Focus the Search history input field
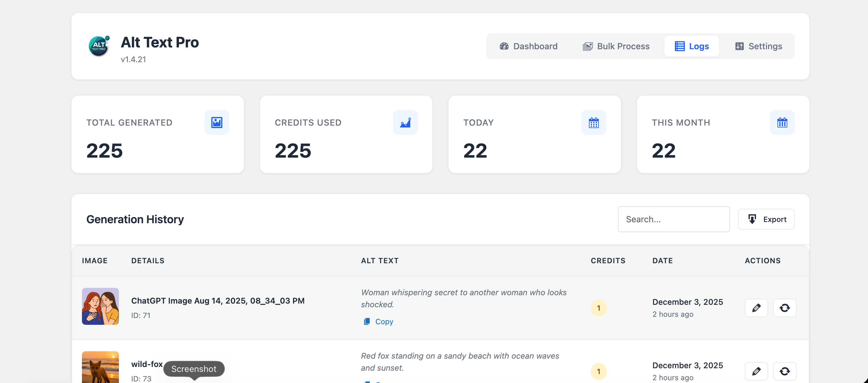 (673, 219)
